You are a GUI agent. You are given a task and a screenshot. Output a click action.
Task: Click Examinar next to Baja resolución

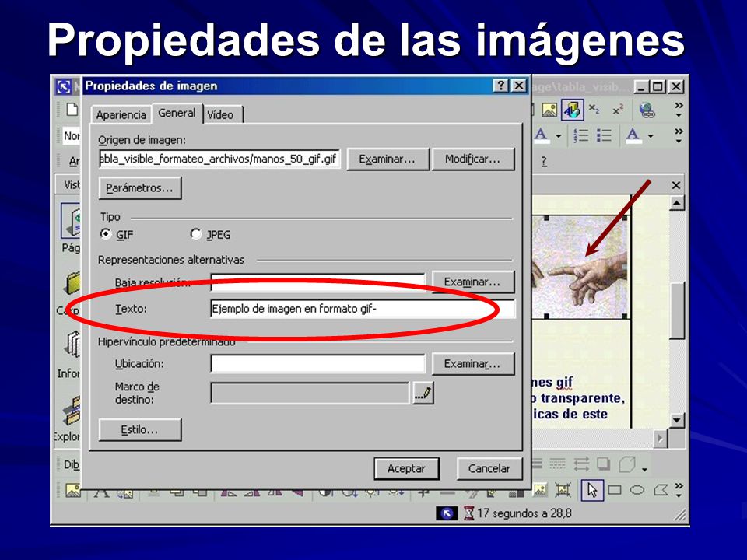tap(472, 282)
